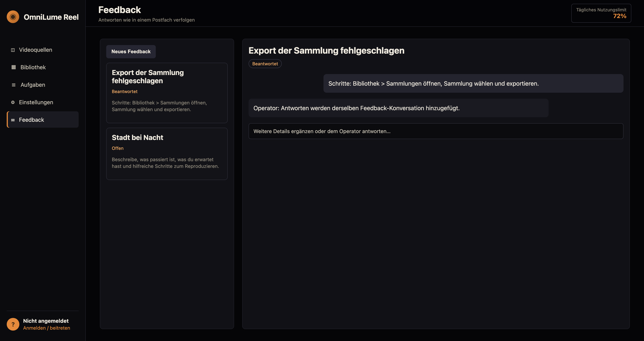This screenshot has width=644, height=341.
Task: Focus the reply field to answer the operator
Action: tap(436, 131)
